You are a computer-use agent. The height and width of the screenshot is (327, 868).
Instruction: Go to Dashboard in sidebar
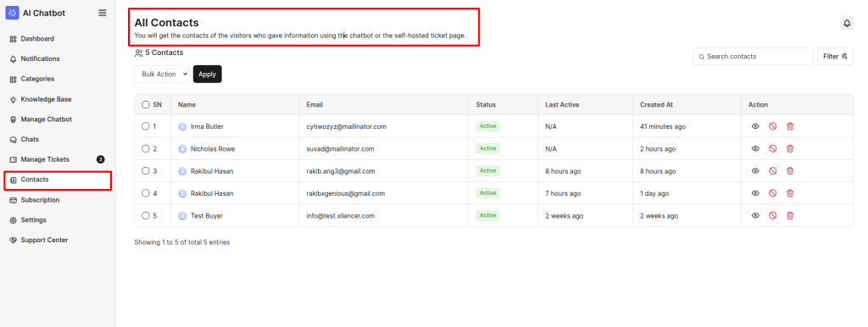(37, 39)
